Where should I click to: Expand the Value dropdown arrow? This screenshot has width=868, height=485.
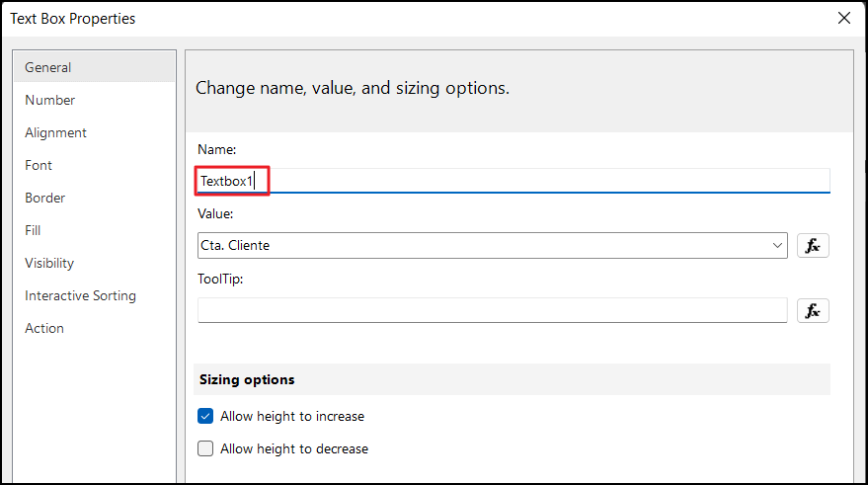coord(777,246)
